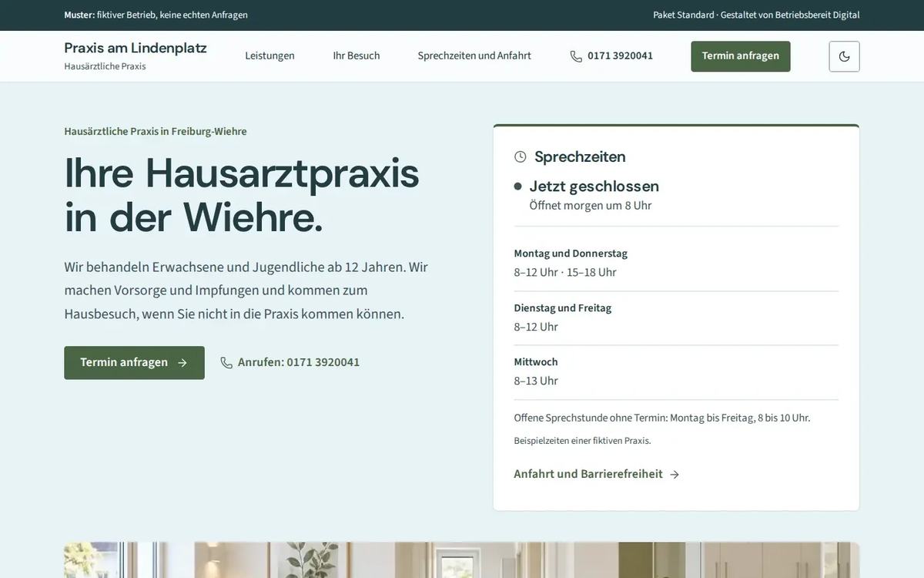Click '8–13 Uhr' Wednesday hours
The width and height of the screenshot is (924, 578).
pos(536,381)
